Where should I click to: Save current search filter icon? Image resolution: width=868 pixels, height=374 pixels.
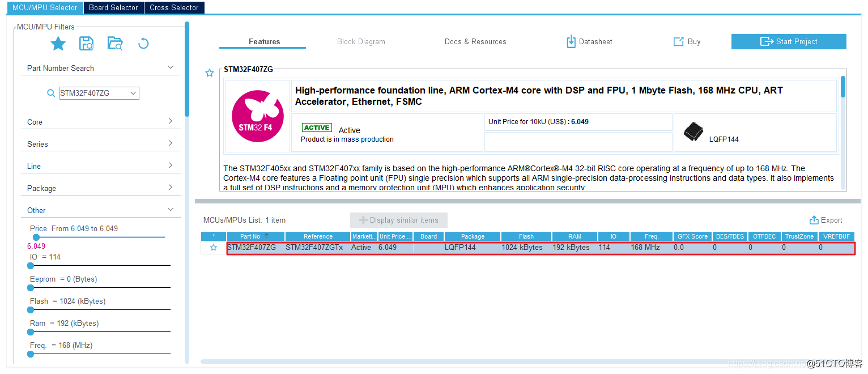click(86, 43)
